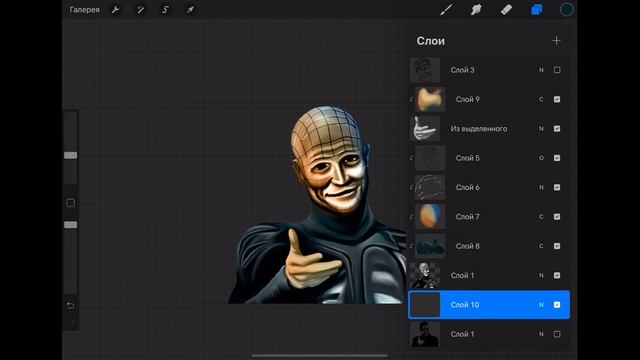This screenshot has height=360, width=640.
Task: Select the Brush paint tool
Action: (446, 9)
